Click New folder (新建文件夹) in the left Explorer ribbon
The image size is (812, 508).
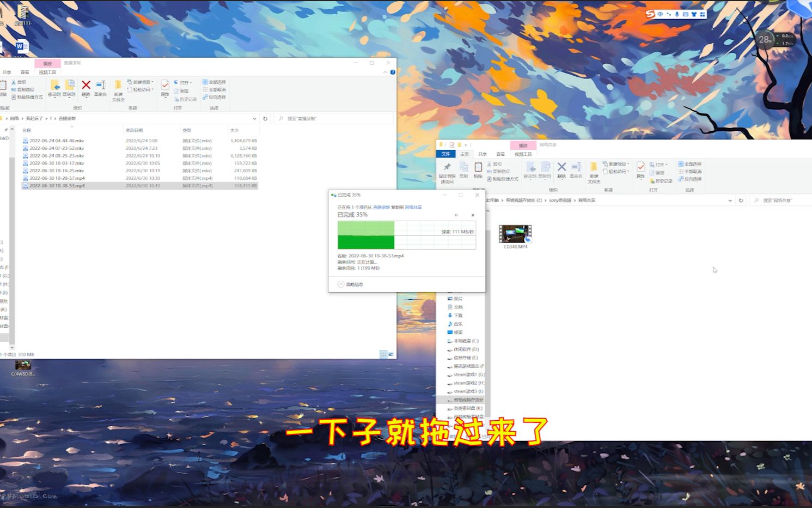(x=118, y=90)
